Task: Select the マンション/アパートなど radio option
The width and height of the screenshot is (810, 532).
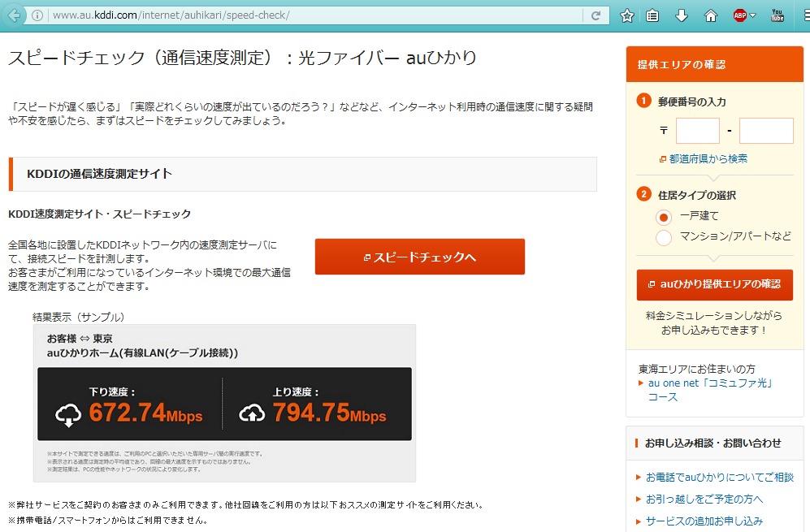Action: (x=664, y=237)
